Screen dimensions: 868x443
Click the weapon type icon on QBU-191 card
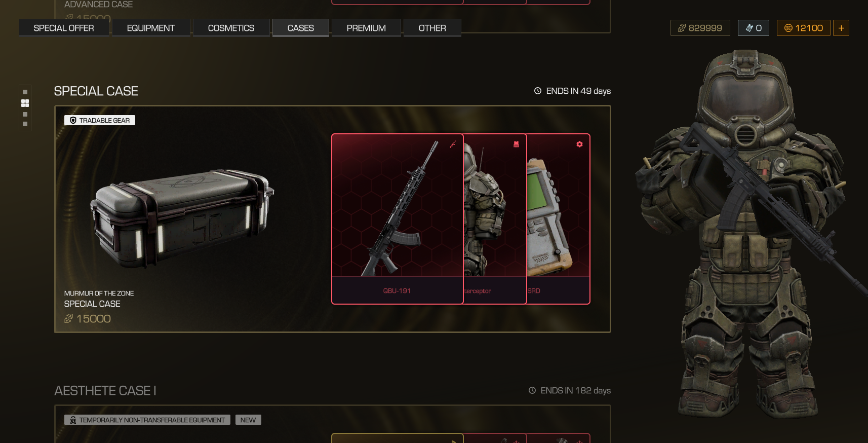click(x=453, y=144)
